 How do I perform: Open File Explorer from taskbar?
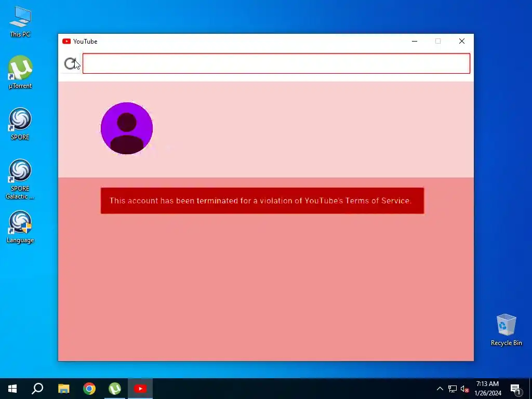[x=63, y=389]
